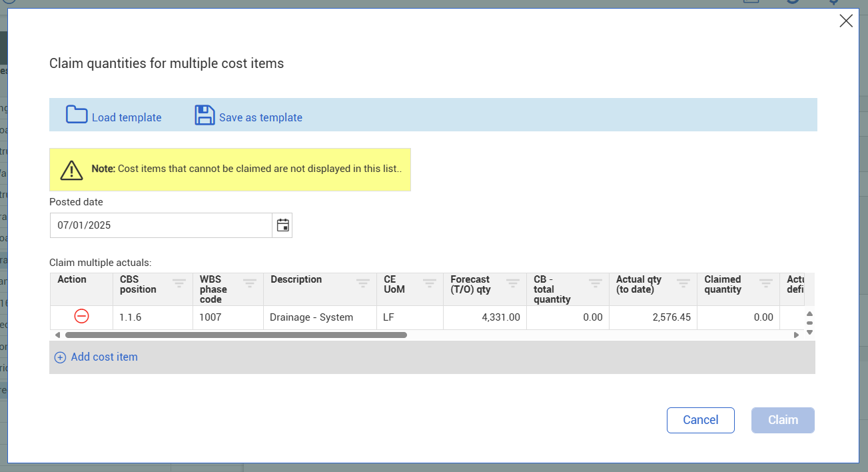
Task: Open the Forecast (T/O) qty column filter
Action: click(x=512, y=283)
